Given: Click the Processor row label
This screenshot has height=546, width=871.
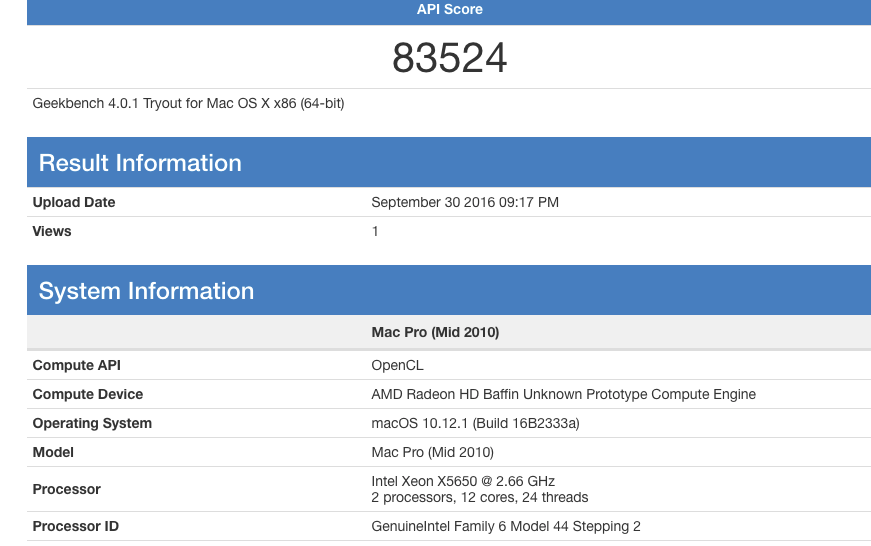Looking at the screenshot, I should [67, 489].
